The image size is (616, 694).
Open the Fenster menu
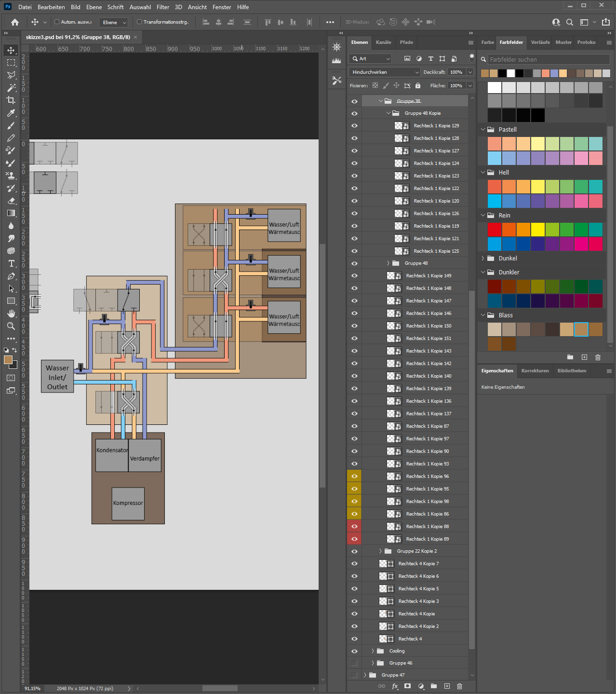pyautogui.click(x=222, y=7)
